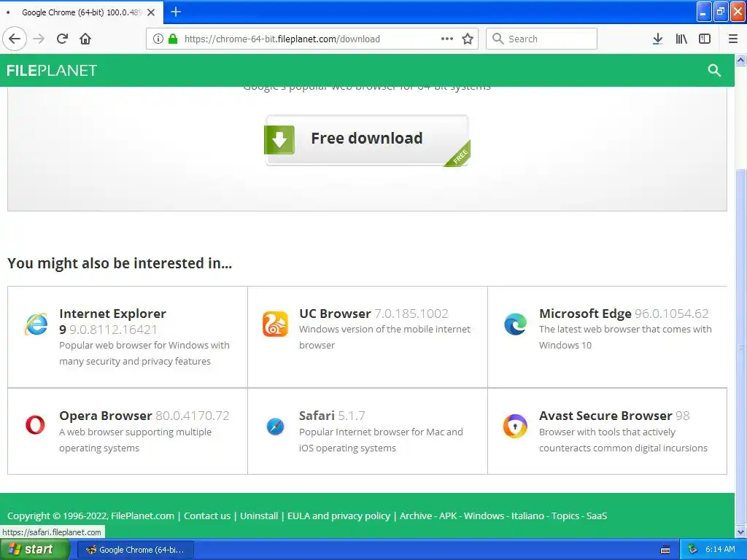Click the scrollbar down arrow
The height and width of the screenshot is (560, 747).
coord(741,532)
